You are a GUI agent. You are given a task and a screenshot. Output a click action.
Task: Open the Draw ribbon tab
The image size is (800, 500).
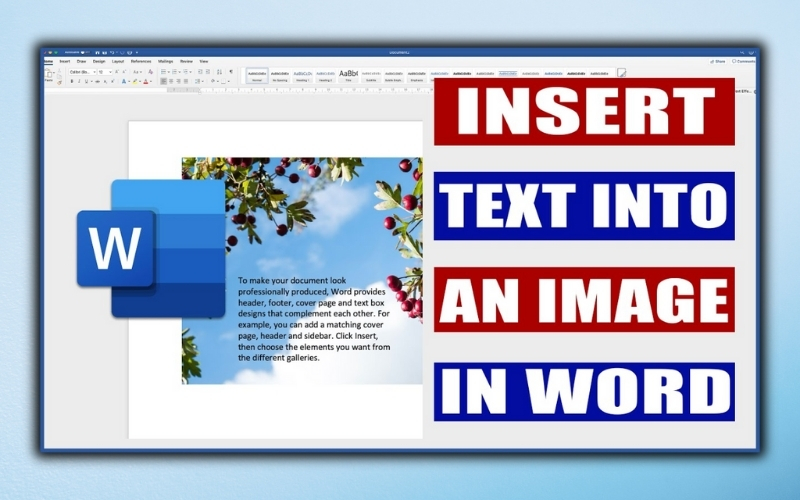pyautogui.click(x=82, y=62)
